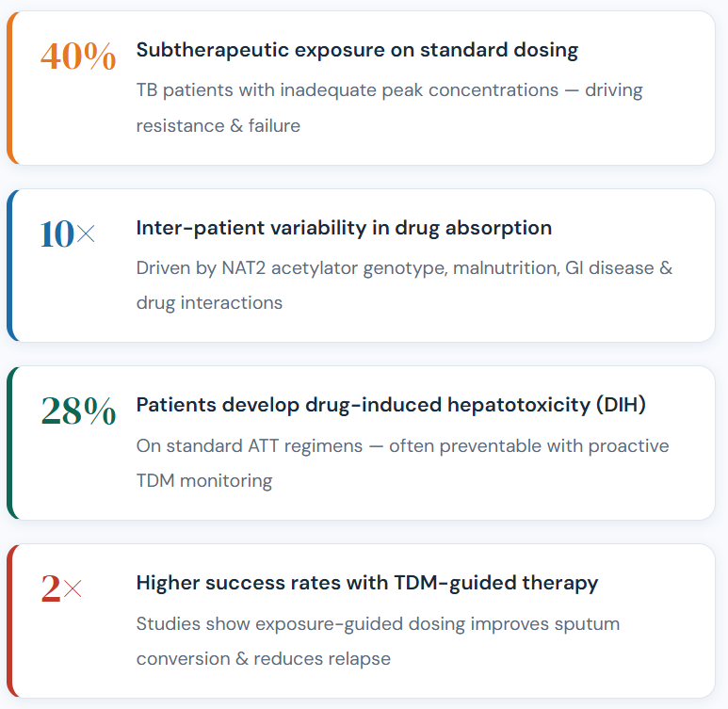Click the orange accent bar on first card

10,89
